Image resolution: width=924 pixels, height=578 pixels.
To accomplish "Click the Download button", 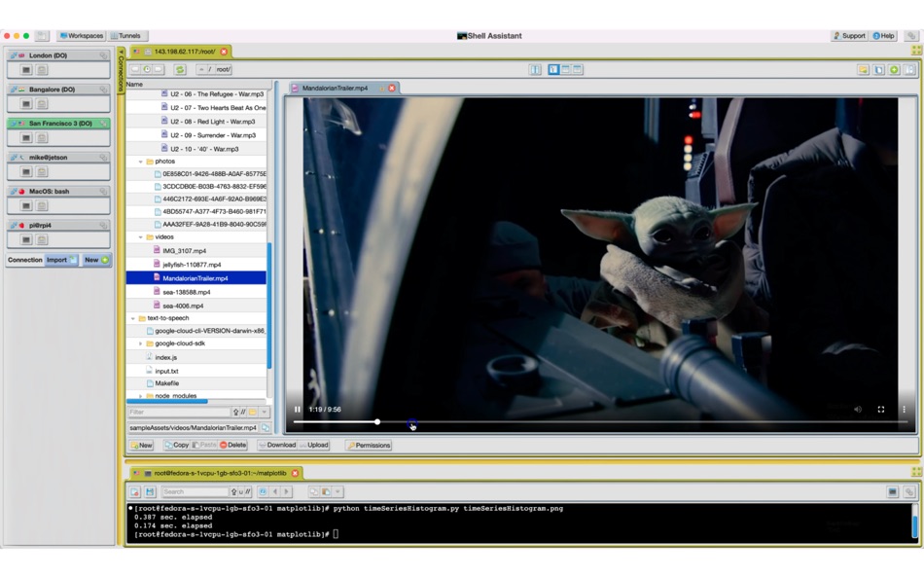I will click(x=277, y=446).
